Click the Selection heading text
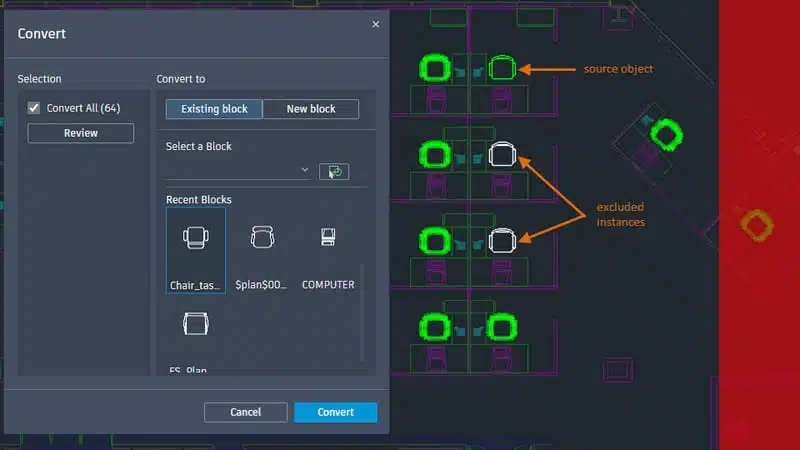800x450 pixels. 39,79
